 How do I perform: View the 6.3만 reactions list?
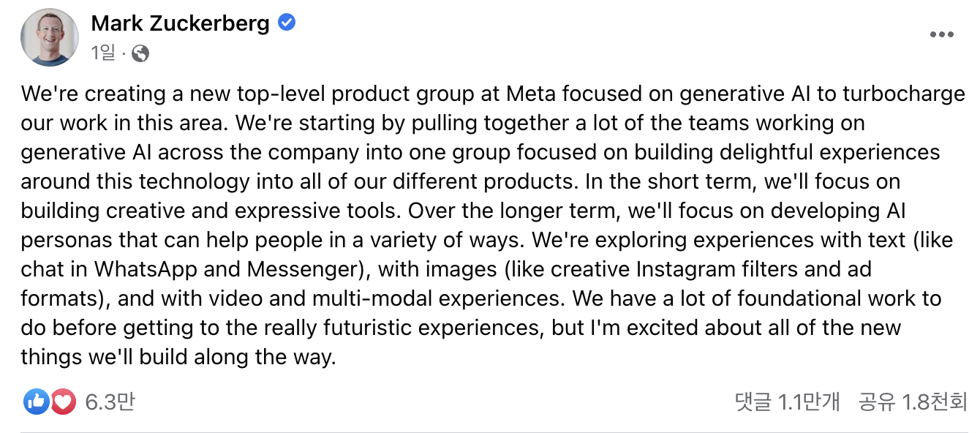(110, 402)
